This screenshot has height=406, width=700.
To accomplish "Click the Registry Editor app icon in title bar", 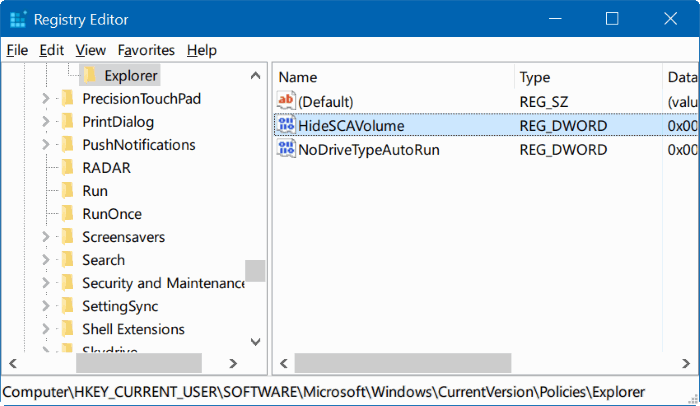I will tap(19, 18).
